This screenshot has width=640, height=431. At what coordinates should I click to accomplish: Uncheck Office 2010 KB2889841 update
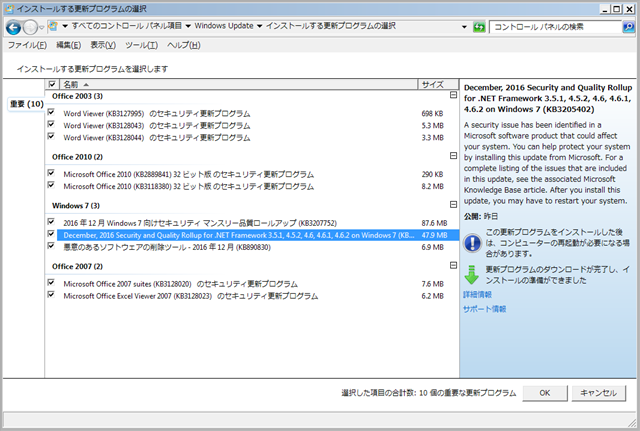tap(51, 173)
